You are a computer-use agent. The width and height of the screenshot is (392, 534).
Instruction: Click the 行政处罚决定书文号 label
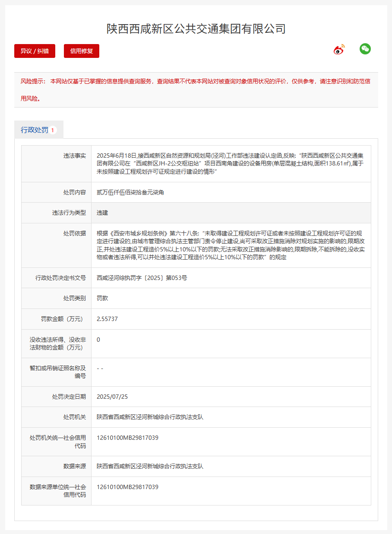[x=61, y=278]
